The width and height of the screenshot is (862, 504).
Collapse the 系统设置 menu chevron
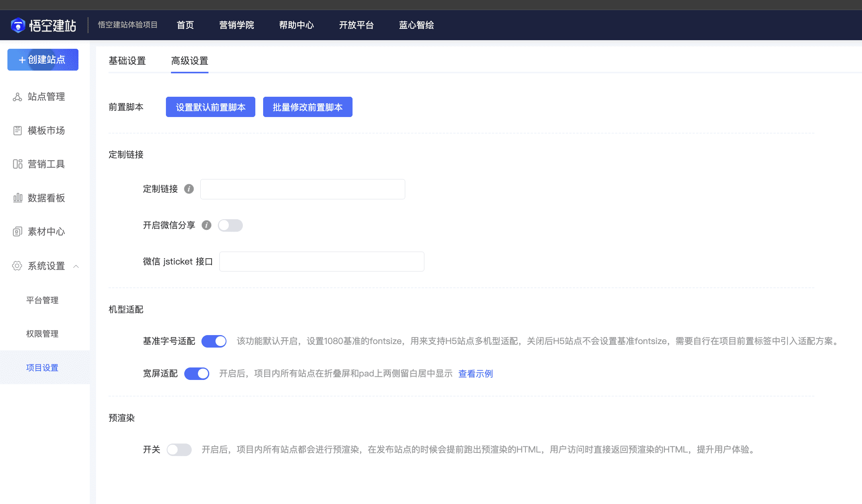(x=76, y=266)
